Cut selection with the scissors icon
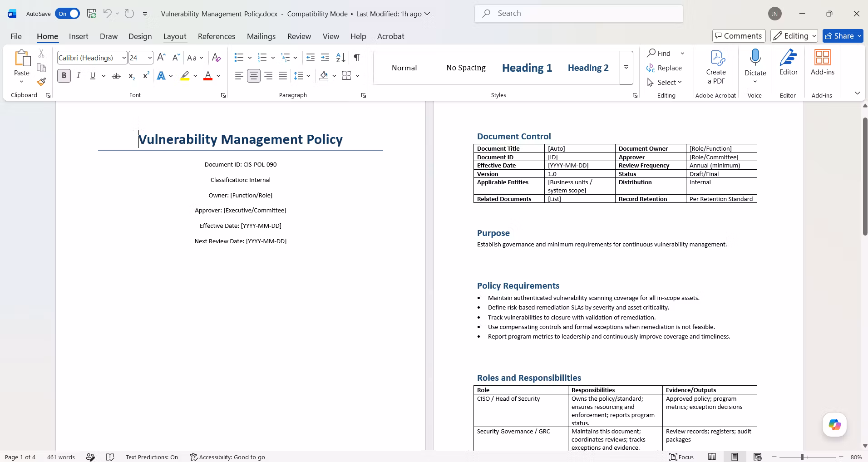This screenshot has height=462, width=868. click(41, 54)
